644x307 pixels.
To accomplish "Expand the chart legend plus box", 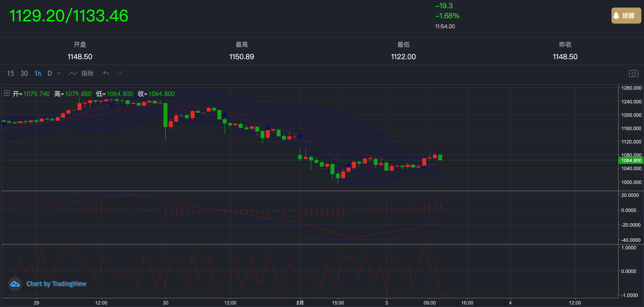I will point(7,93).
